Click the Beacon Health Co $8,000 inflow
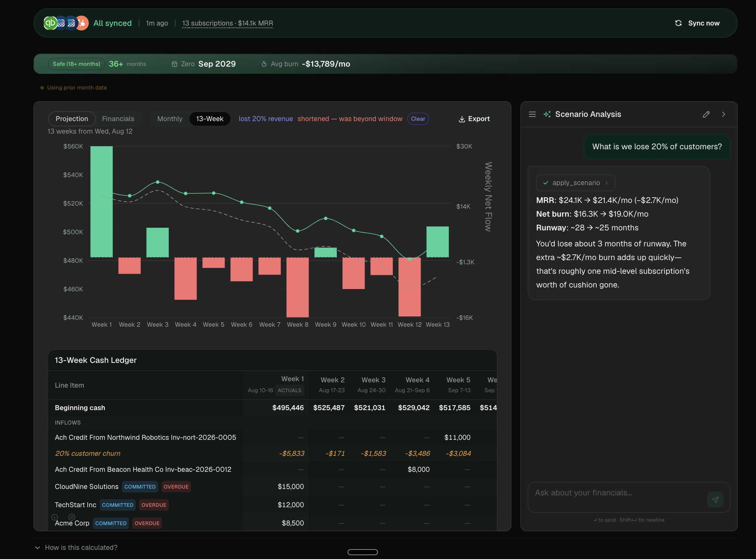This screenshot has width=756, height=559. click(x=418, y=470)
